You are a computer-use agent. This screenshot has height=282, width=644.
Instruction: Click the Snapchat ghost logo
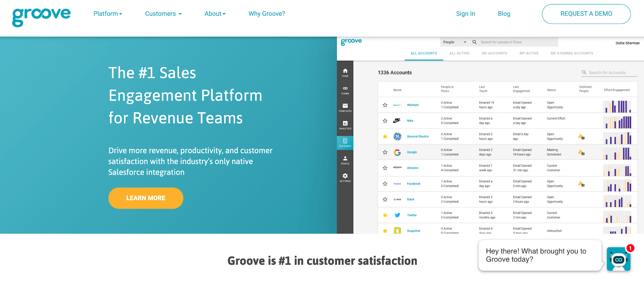click(397, 231)
